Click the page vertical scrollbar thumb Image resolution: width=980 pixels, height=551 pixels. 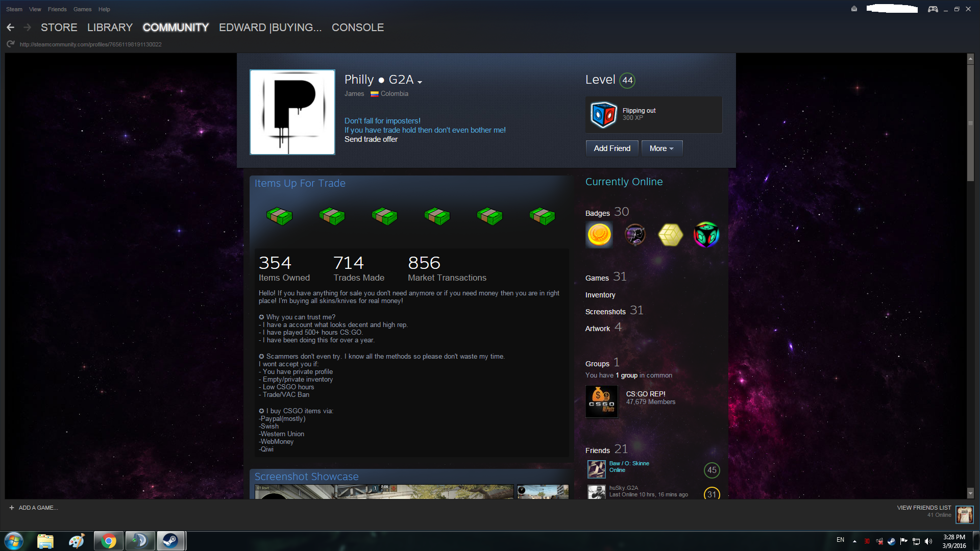click(x=970, y=122)
